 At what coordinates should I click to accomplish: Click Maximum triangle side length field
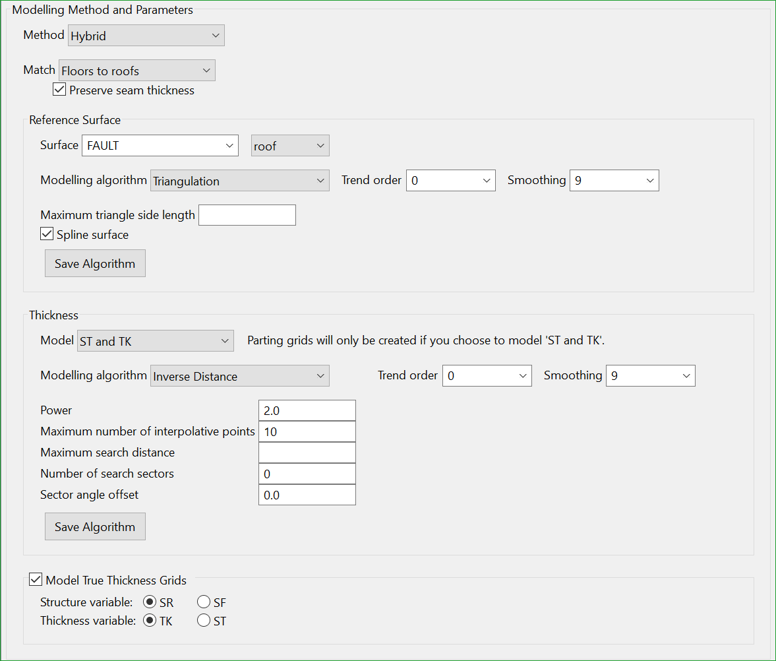coord(247,215)
